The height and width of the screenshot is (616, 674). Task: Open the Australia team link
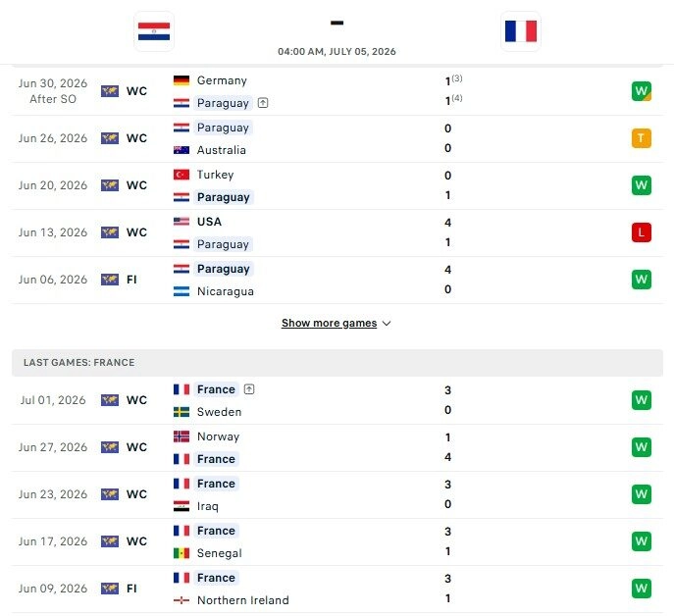pos(222,150)
